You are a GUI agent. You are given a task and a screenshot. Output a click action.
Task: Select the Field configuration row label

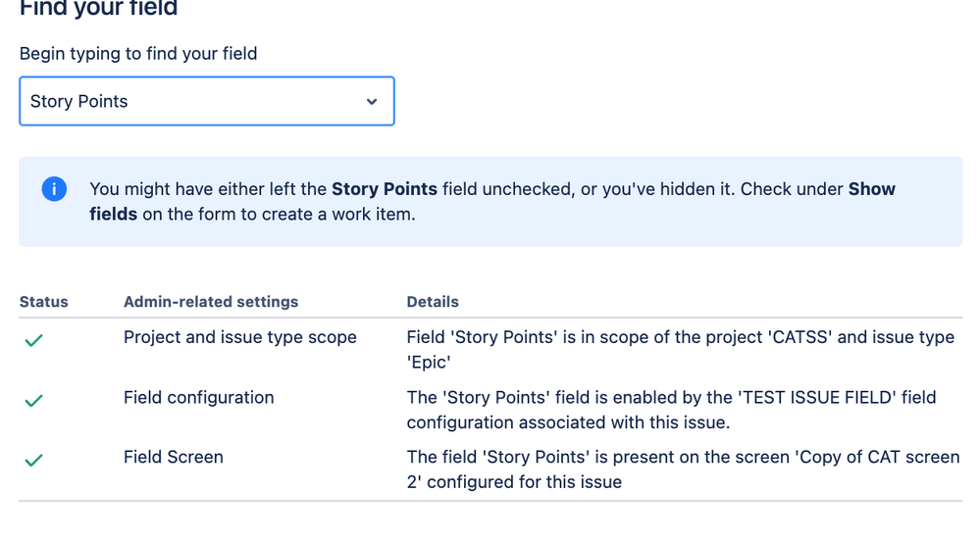click(x=199, y=397)
